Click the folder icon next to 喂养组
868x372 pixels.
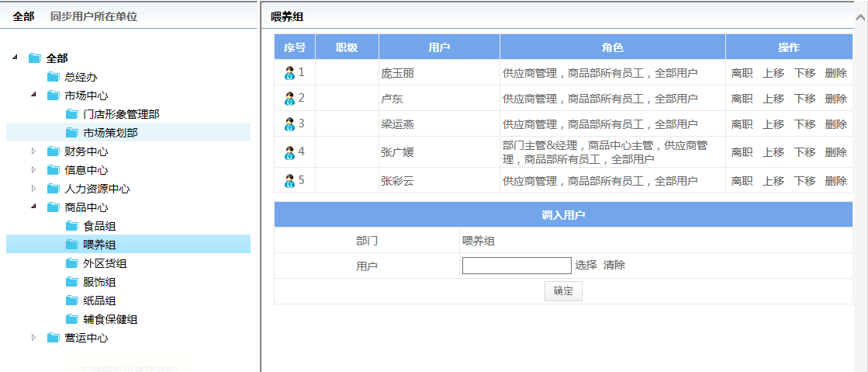72,245
